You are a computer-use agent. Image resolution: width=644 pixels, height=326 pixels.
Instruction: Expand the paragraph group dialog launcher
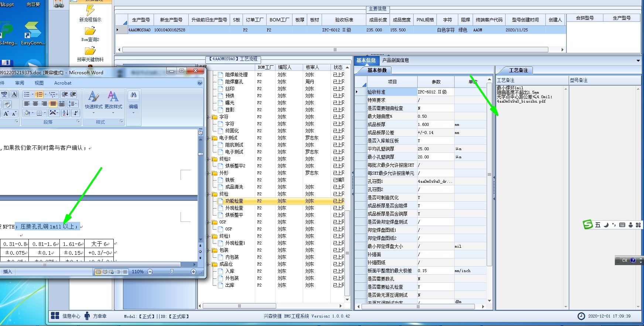click(78, 121)
